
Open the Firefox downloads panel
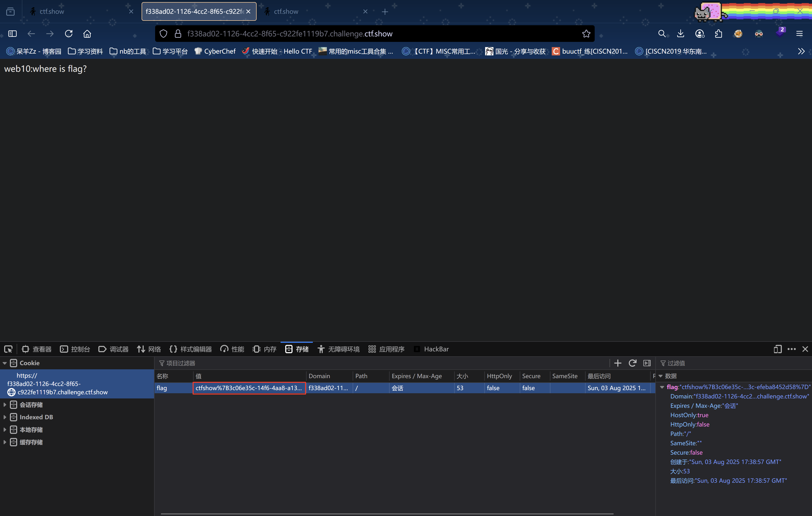coord(681,34)
